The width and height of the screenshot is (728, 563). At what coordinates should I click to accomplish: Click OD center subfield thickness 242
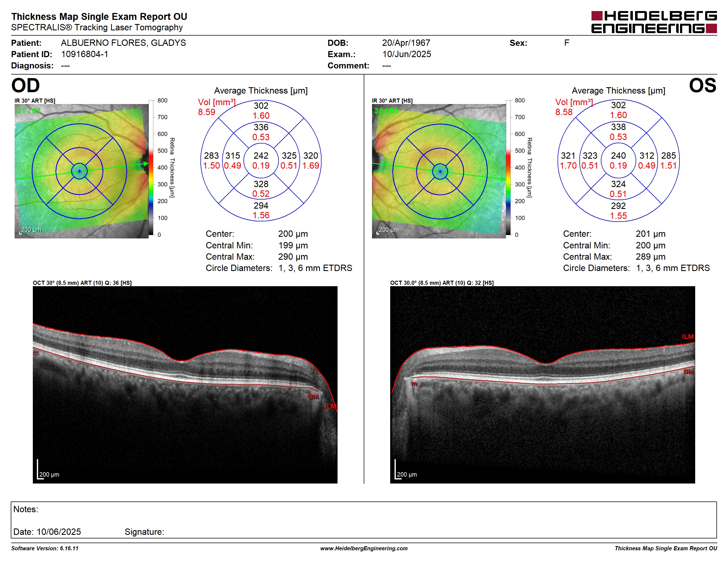point(261,156)
